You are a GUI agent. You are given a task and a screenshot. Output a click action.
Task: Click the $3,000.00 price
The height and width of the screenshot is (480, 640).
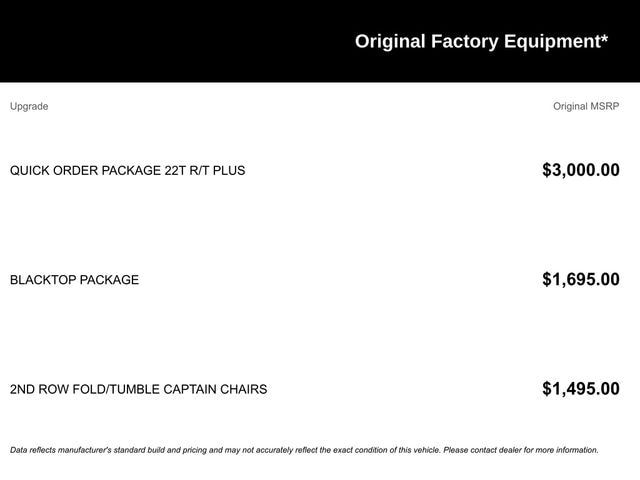click(581, 170)
